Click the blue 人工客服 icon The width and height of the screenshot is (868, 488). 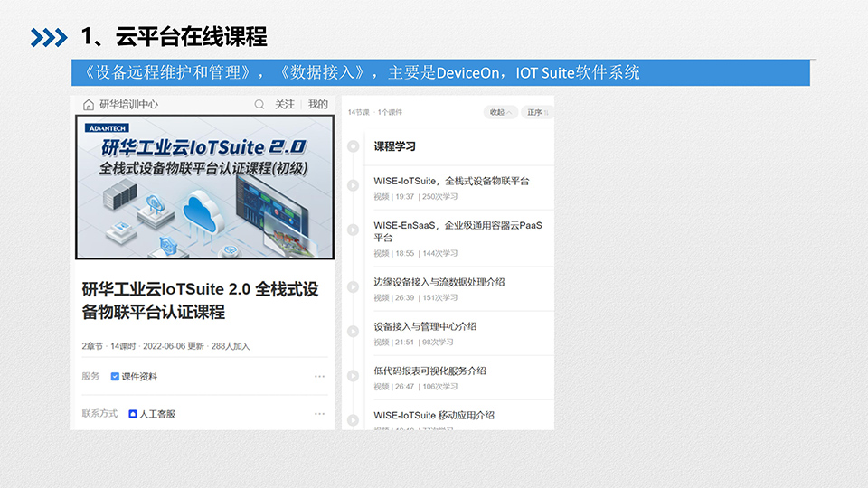[133, 414]
